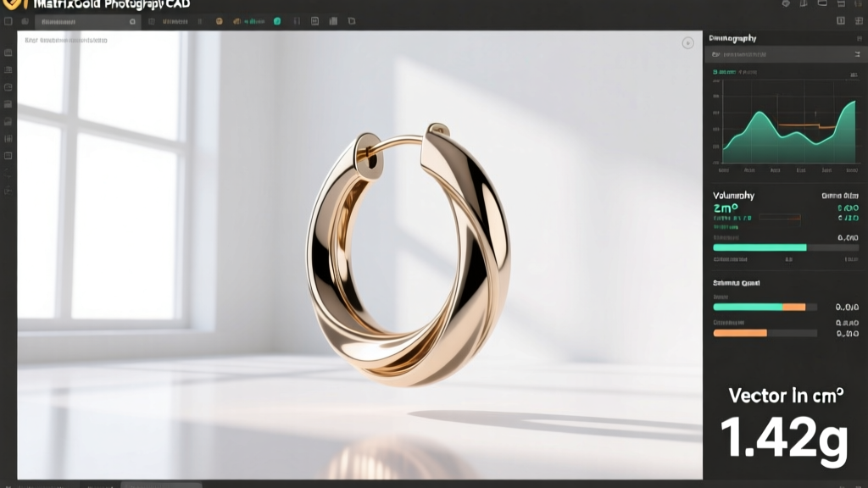
Task: Click the magnifier icon in the search field
Action: 132,21
